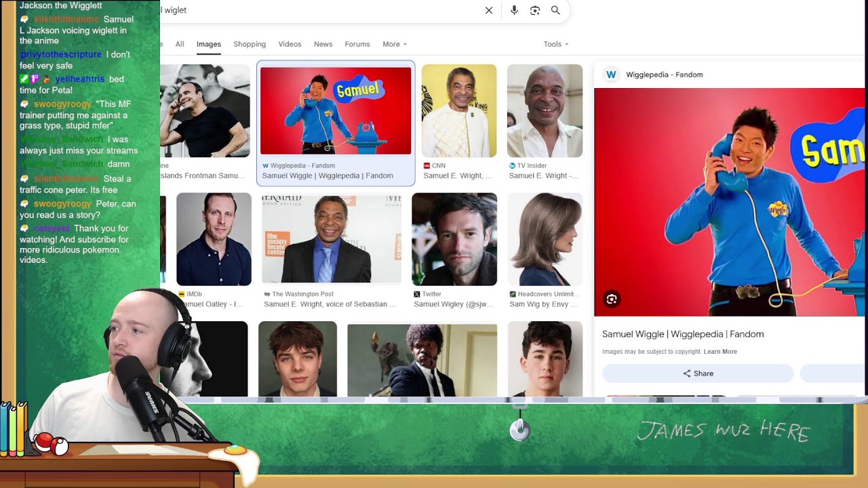Expand the More search categories dropdown
This screenshot has width=868, height=488.
coord(395,44)
